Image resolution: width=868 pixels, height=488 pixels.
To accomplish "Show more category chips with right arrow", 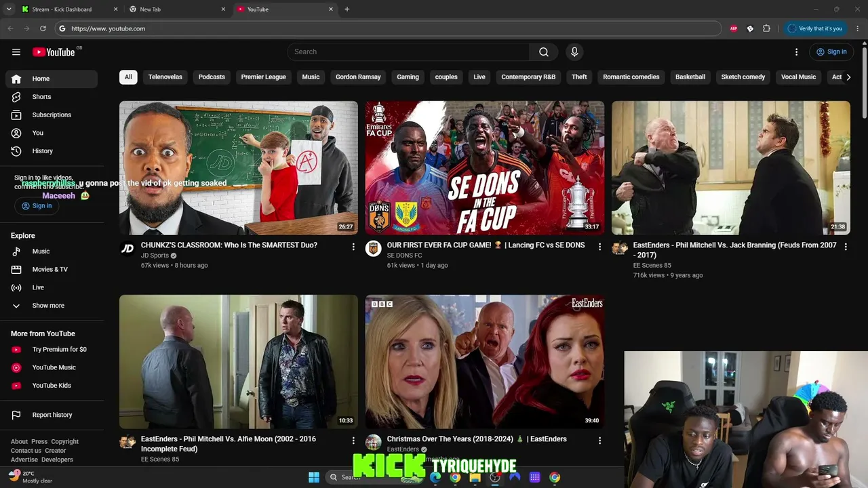I will pyautogui.click(x=848, y=77).
